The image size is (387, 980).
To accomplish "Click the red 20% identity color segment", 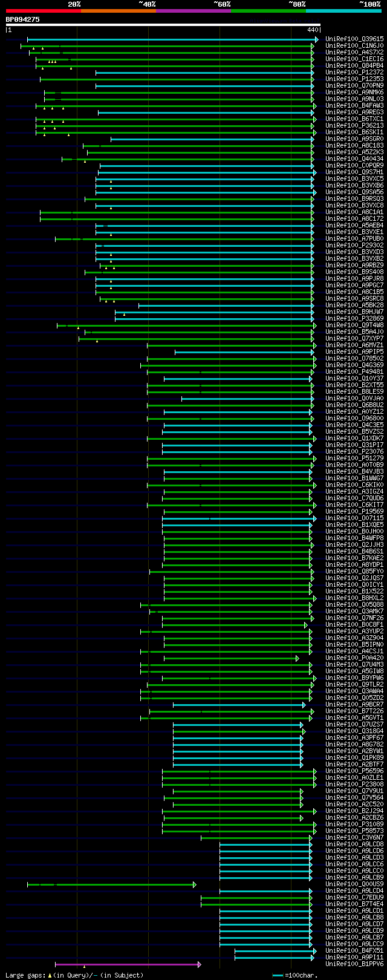I will (x=44, y=11).
